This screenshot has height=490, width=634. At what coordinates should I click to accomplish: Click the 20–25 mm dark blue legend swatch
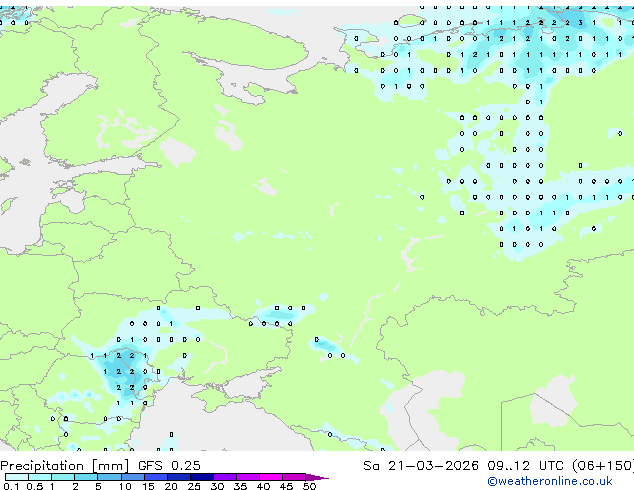click(x=178, y=477)
